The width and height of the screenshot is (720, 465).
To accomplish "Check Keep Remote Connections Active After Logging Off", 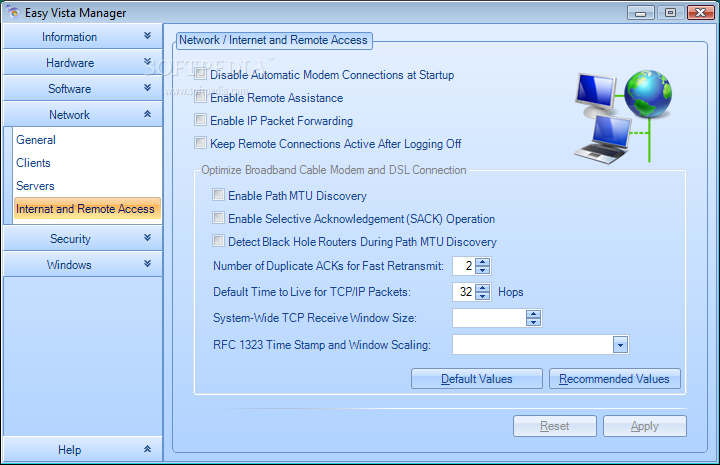I will click(200, 143).
